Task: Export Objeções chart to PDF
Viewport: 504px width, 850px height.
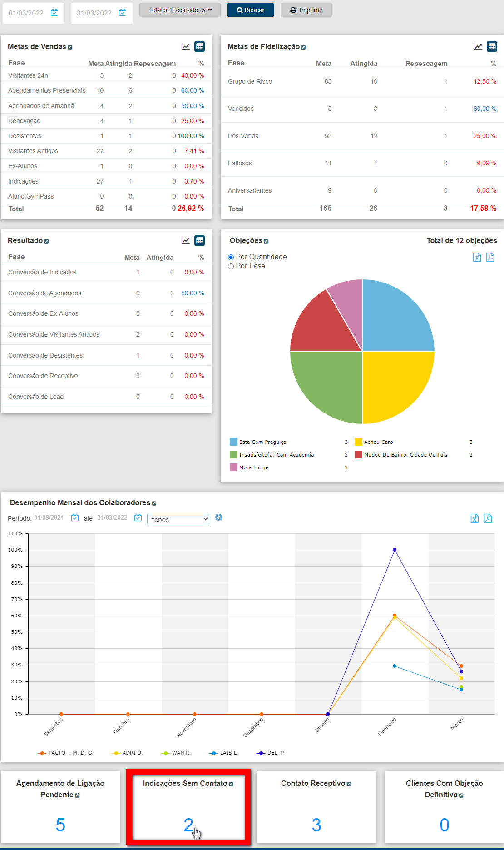Action: pyautogui.click(x=490, y=257)
